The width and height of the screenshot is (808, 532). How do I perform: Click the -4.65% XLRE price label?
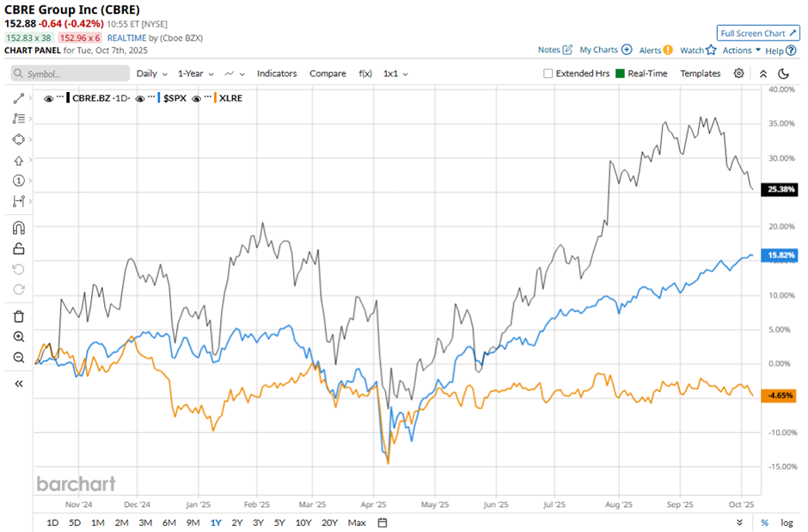click(x=779, y=395)
